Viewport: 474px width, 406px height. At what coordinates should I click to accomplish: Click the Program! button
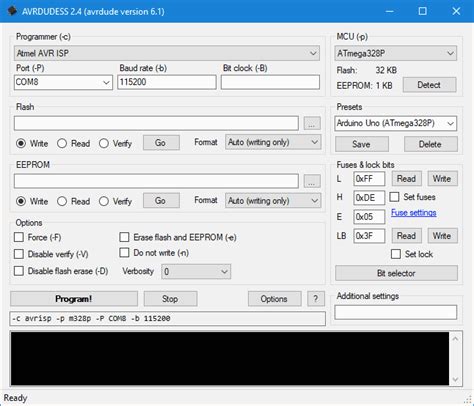pyautogui.click(x=74, y=299)
